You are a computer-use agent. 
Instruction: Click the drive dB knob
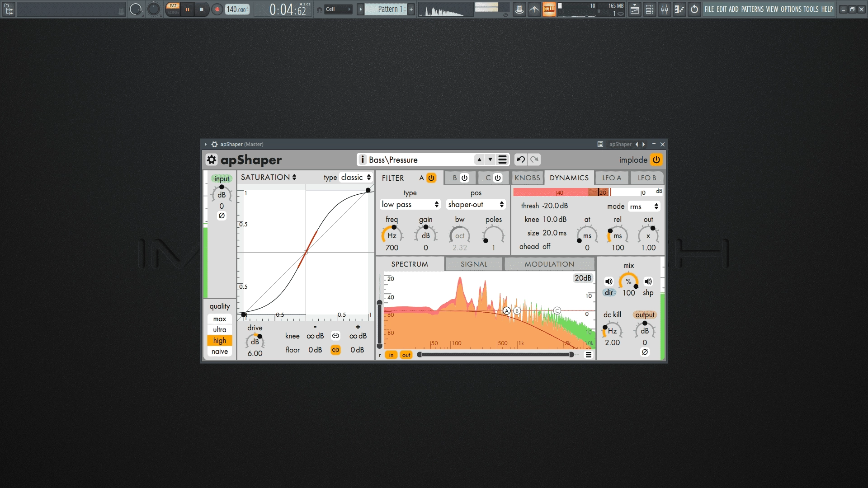coord(255,342)
